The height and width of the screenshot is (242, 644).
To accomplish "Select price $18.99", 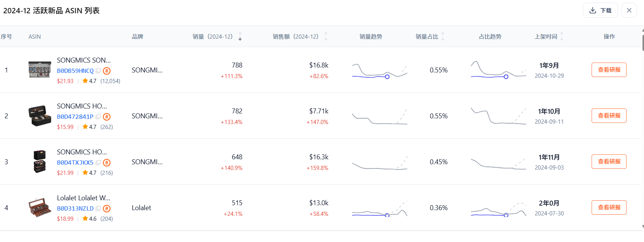I will point(65,219).
